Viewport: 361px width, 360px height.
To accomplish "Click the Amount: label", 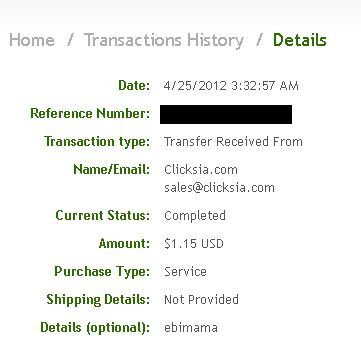I will (124, 243).
